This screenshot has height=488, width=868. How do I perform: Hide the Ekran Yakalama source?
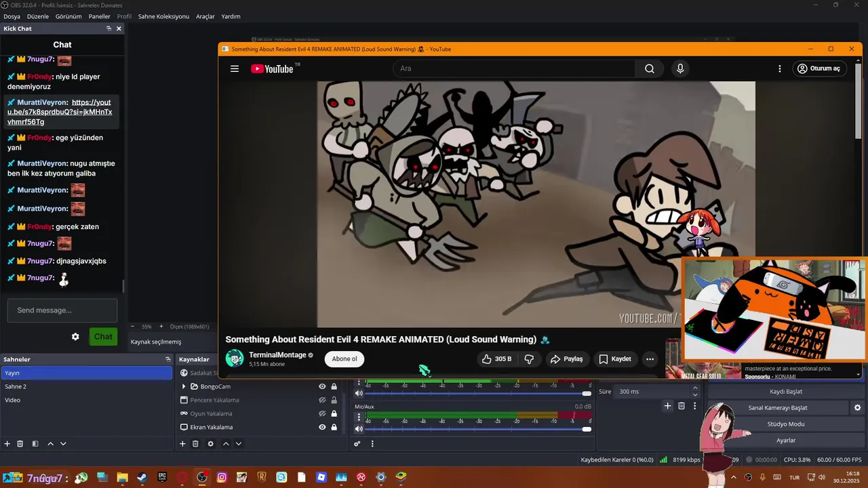(322, 427)
